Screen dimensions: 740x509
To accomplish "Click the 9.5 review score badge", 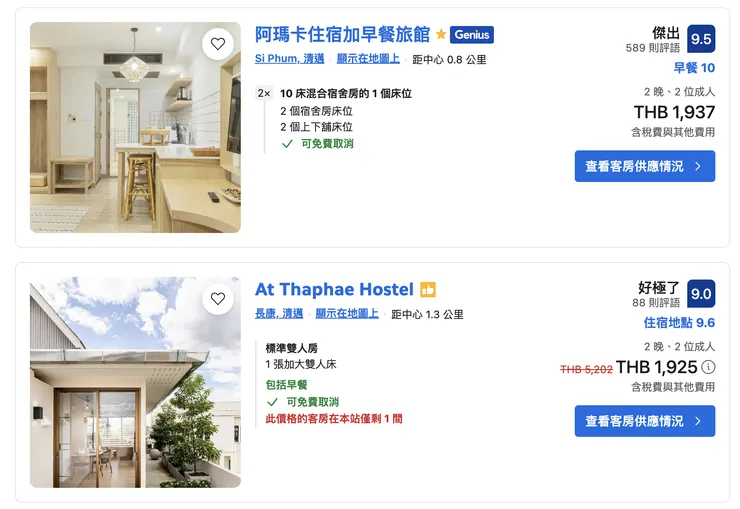I will [701, 39].
